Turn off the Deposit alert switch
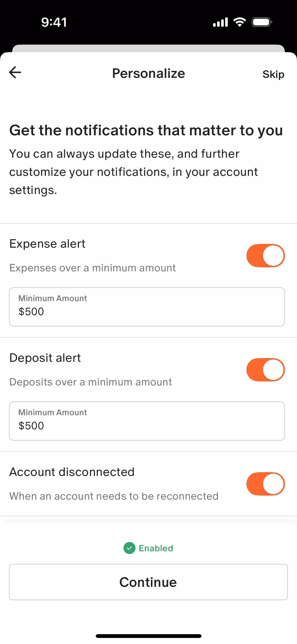 tap(265, 370)
